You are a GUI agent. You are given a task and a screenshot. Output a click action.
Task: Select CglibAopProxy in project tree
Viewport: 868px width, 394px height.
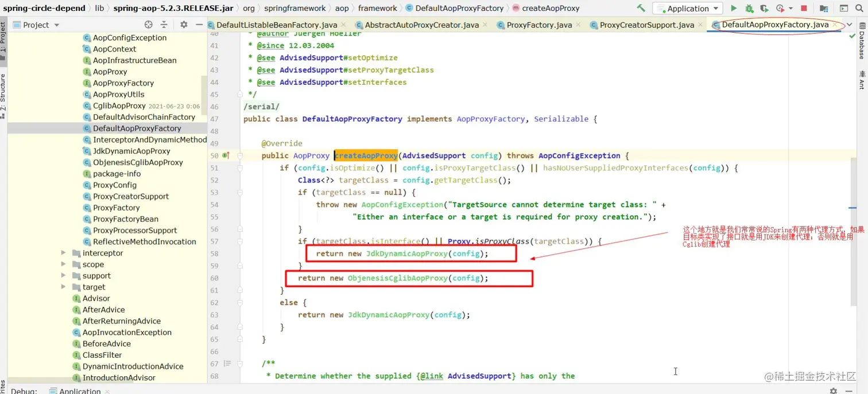tap(119, 106)
